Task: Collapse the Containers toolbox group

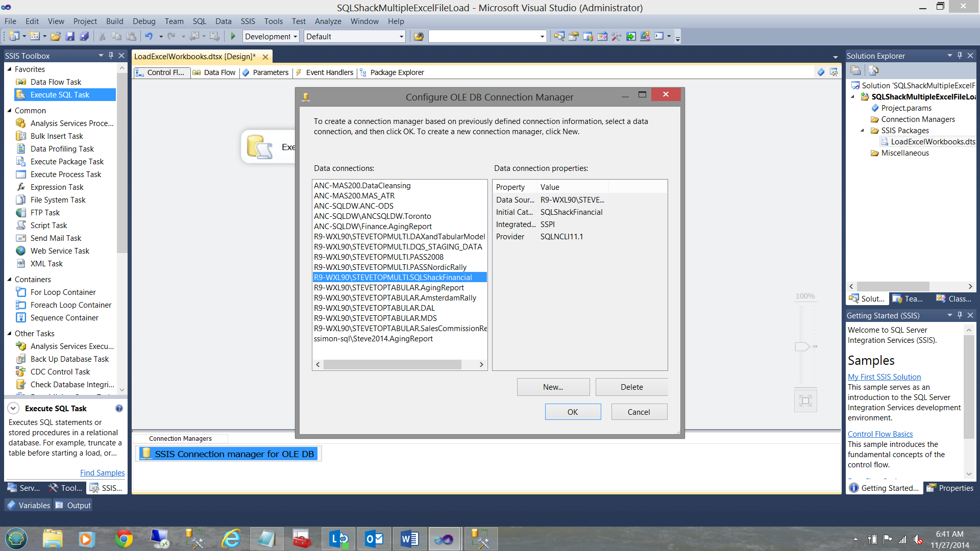Action: 9,280
